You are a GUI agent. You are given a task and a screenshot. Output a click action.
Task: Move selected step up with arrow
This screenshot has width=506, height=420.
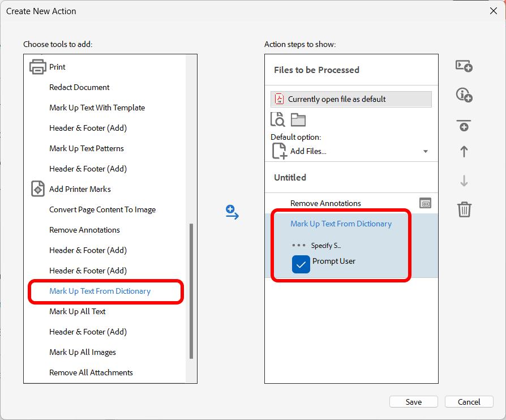[x=464, y=152]
